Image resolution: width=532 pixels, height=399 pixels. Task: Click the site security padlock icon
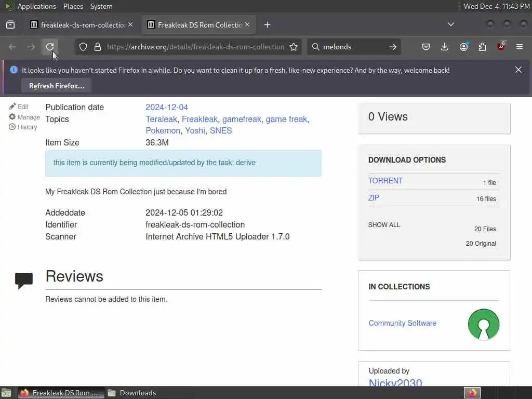(98, 47)
